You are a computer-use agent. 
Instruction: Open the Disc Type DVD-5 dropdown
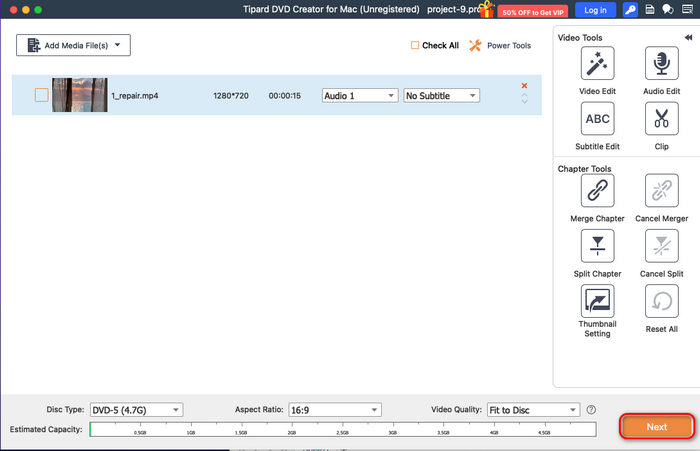click(137, 410)
